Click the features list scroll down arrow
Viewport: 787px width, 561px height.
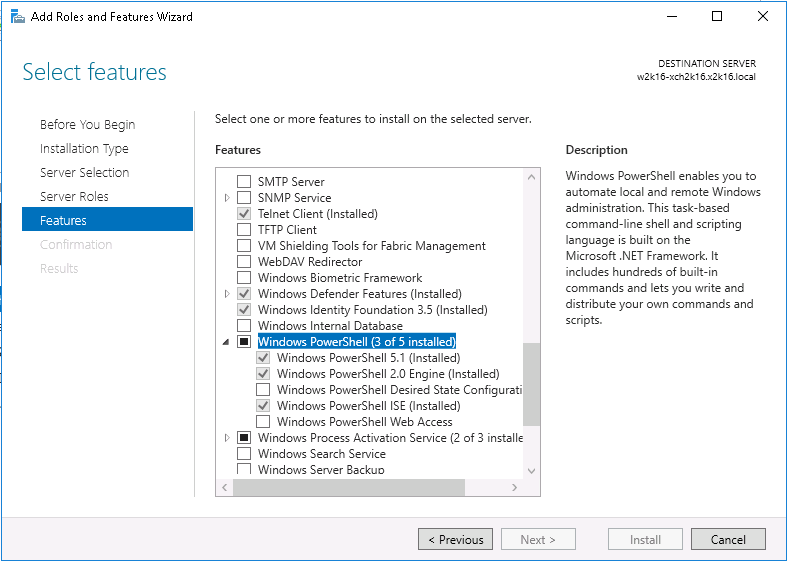point(532,471)
